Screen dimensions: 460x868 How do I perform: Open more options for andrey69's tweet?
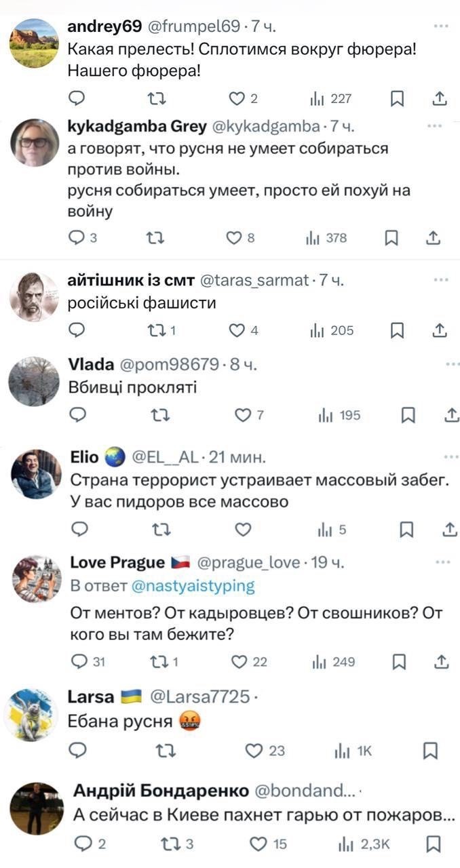coord(442,26)
